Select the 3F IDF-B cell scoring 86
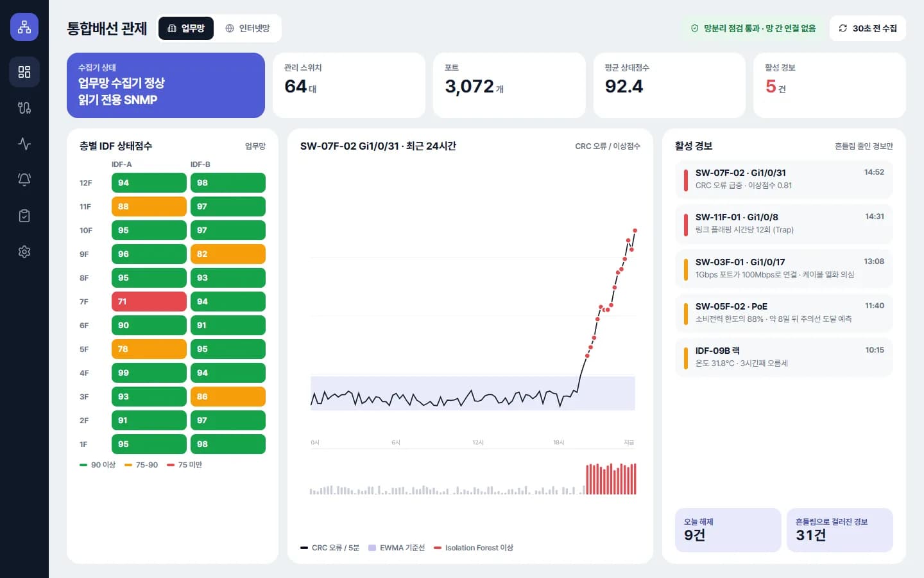 pos(228,396)
